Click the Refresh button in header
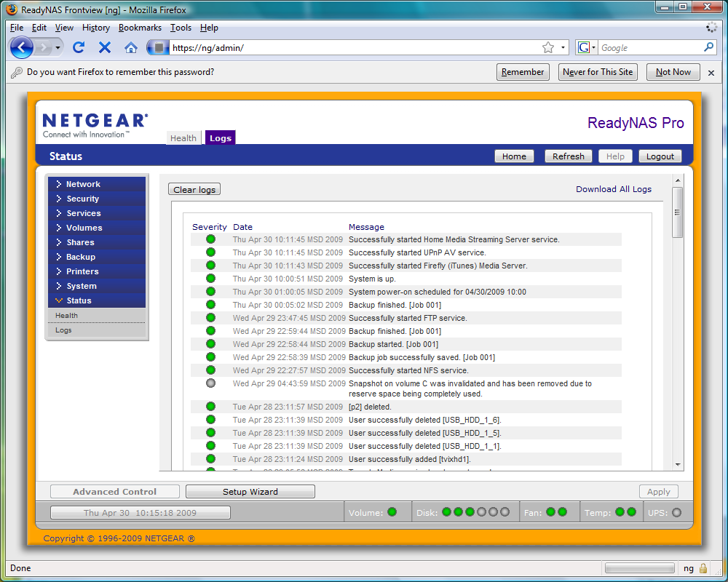 tap(569, 156)
